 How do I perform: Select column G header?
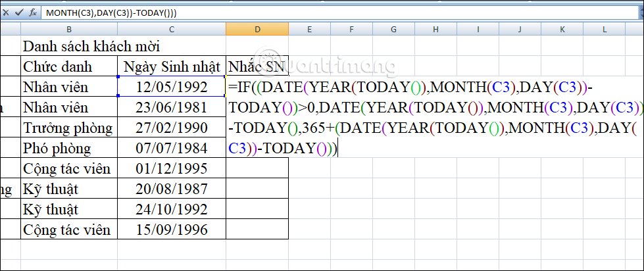click(393, 30)
